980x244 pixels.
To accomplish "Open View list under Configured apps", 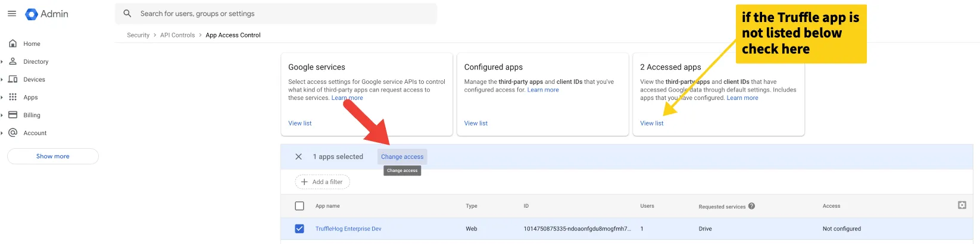I will [x=476, y=123].
